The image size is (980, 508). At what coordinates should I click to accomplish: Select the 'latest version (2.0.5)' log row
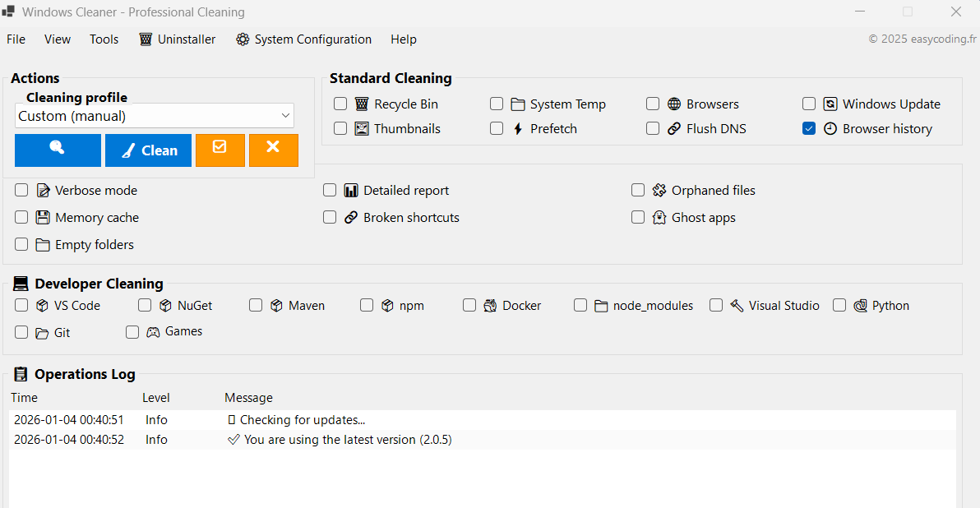click(x=483, y=440)
